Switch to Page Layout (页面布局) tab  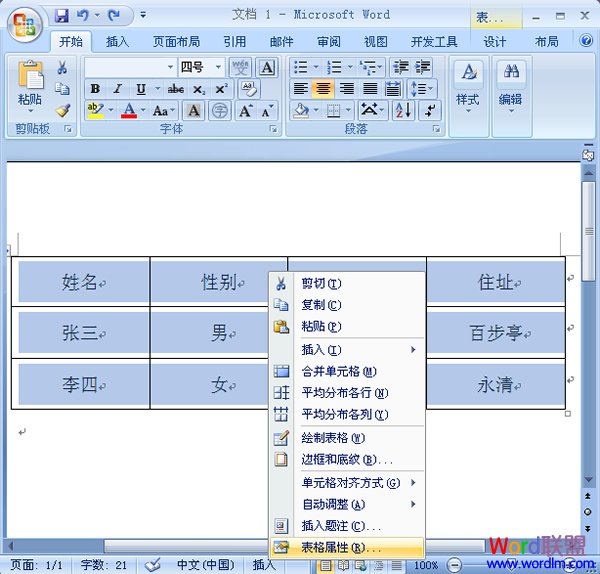click(176, 41)
